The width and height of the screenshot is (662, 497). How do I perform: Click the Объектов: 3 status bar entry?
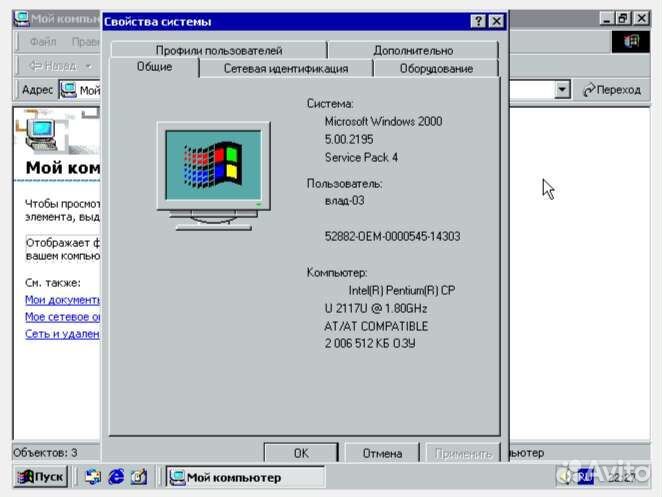pos(45,453)
